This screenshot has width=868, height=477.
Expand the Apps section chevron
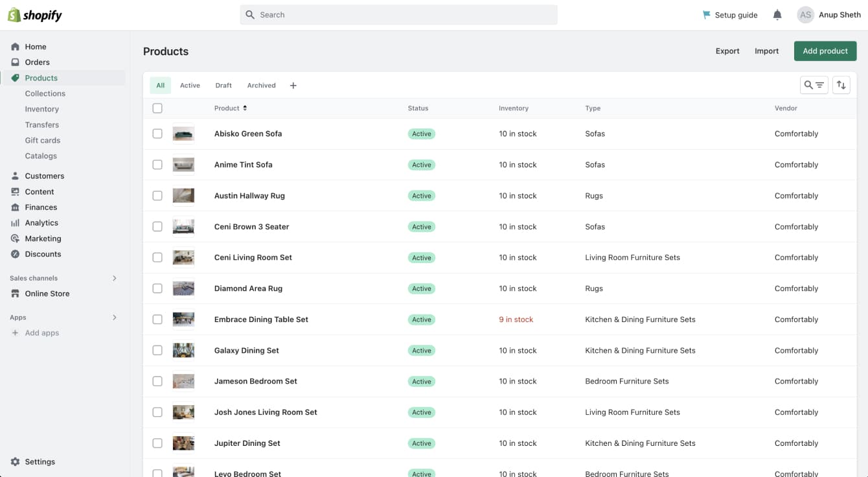[115, 318]
